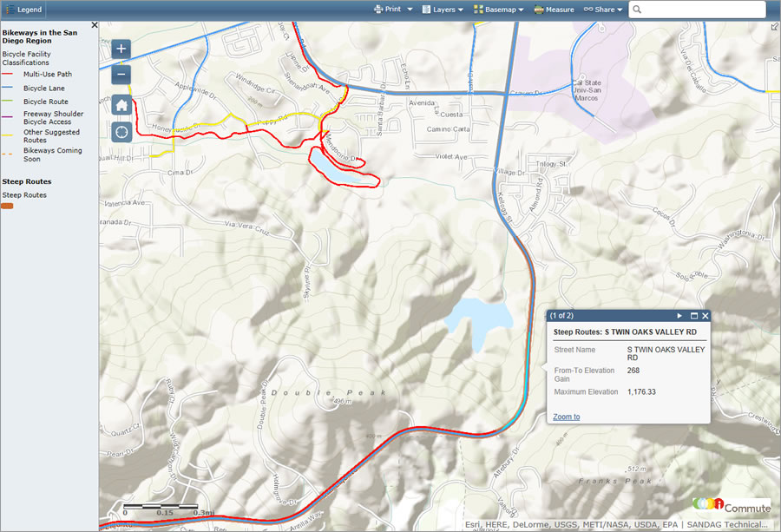Activate the Find My Location crosshair icon
Viewport: 781px width, 532px height.
[x=121, y=131]
